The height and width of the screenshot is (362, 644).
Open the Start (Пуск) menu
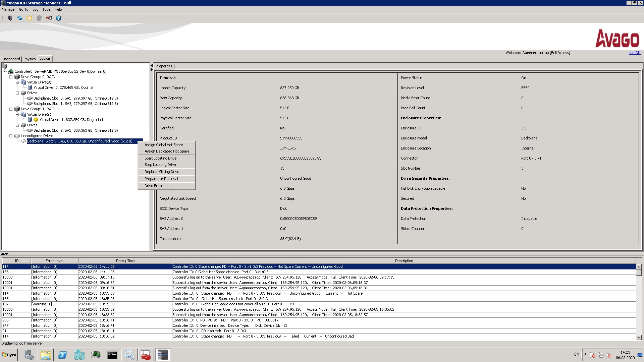tap(9, 355)
